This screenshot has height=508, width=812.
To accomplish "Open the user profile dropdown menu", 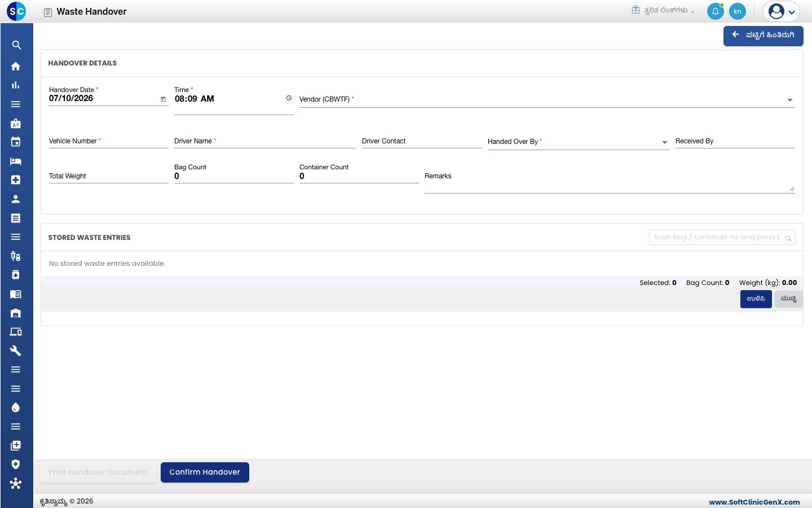I will tap(781, 11).
